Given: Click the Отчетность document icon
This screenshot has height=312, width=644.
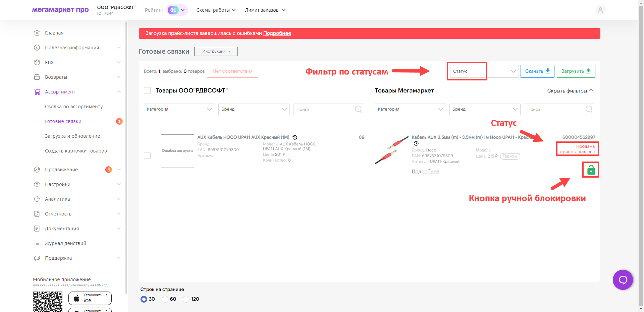Looking at the screenshot, I should pos(37,214).
